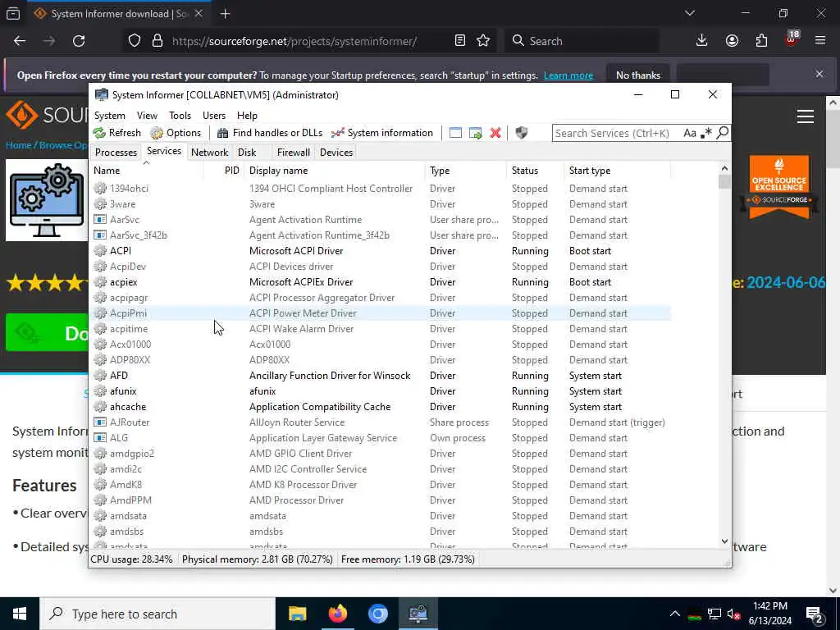Open Firefox extensions puzzle icon

click(x=761, y=41)
